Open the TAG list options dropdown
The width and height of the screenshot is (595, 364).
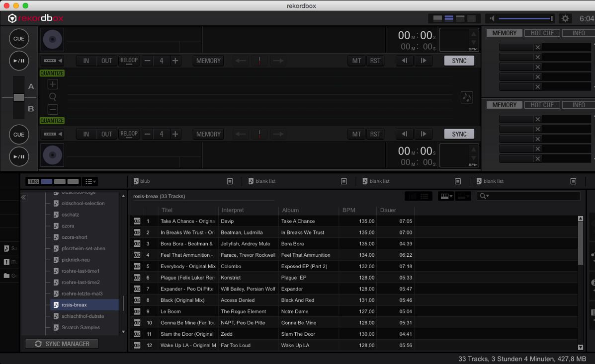click(x=90, y=182)
